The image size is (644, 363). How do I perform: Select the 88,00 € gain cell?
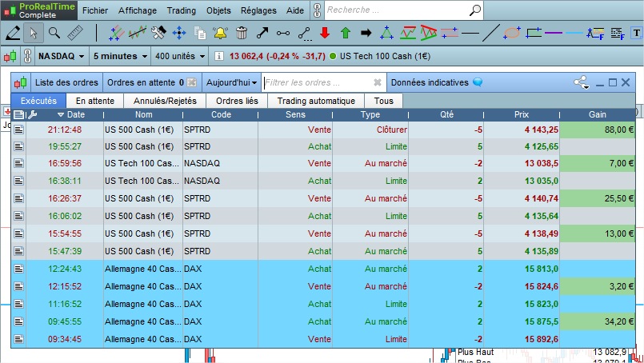point(597,130)
